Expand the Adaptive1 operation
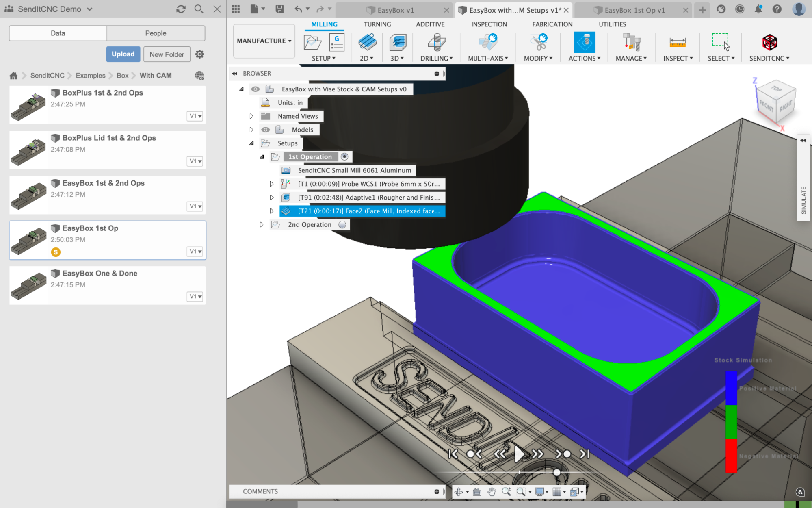812x508 pixels. point(271,198)
